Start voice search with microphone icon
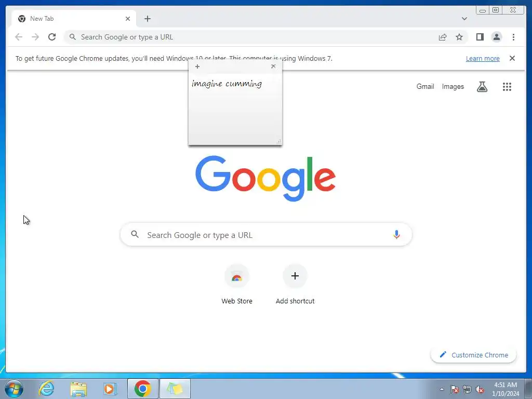The height and width of the screenshot is (399, 532). pyautogui.click(x=396, y=235)
